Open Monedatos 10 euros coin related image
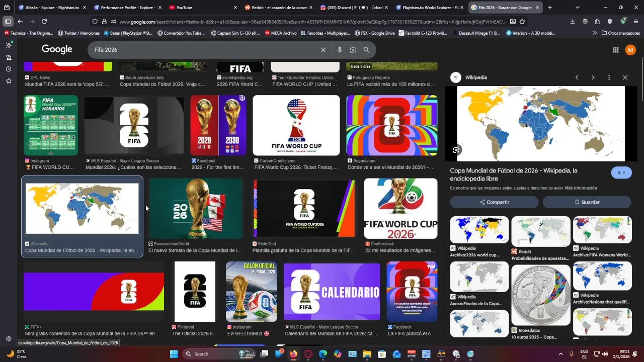 point(541,295)
